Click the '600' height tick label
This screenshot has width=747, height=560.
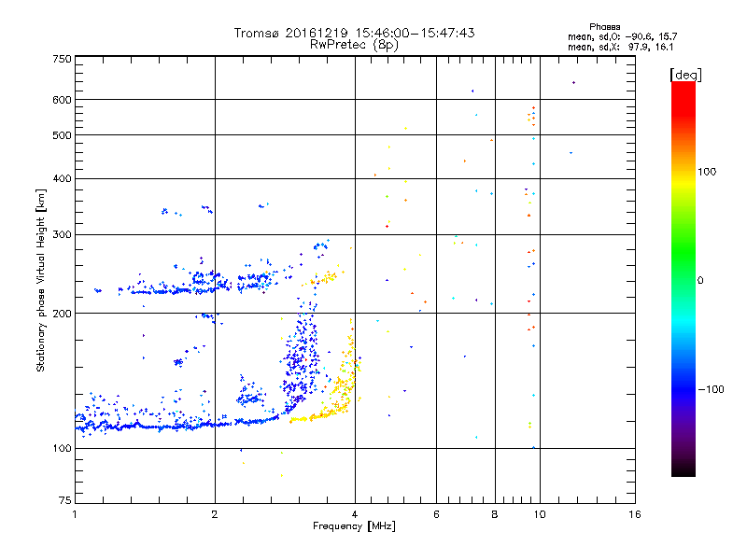pos(62,100)
